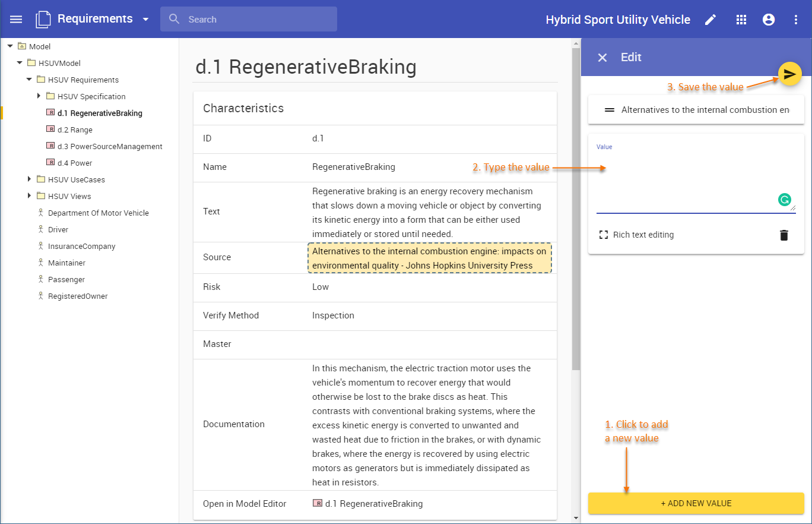Delete the value with trash icon
The height and width of the screenshot is (524, 812).
pos(784,235)
